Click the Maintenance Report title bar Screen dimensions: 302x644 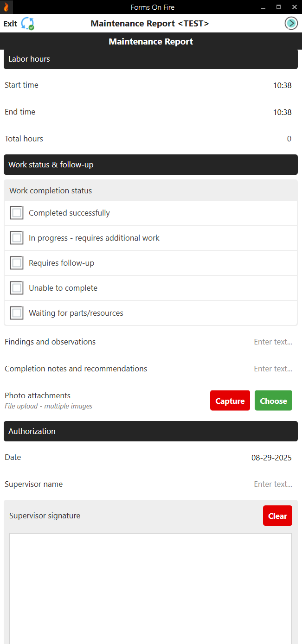(x=151, y=41)
